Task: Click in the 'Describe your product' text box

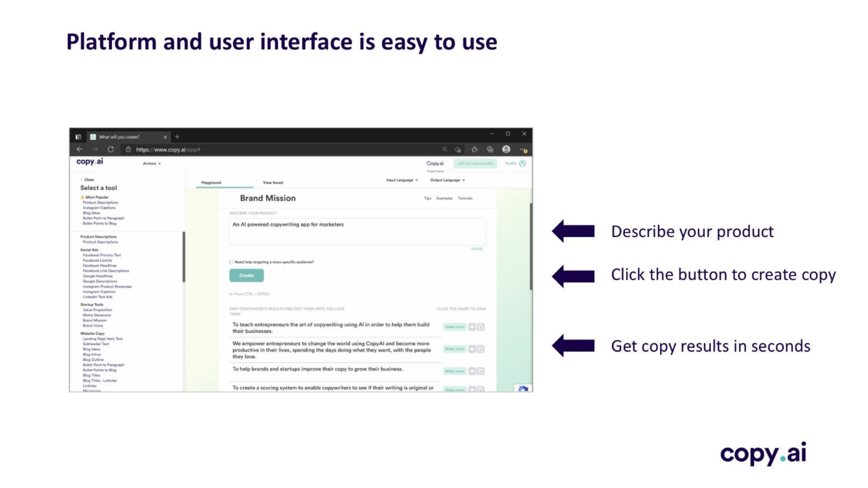Action: point(357,232)
